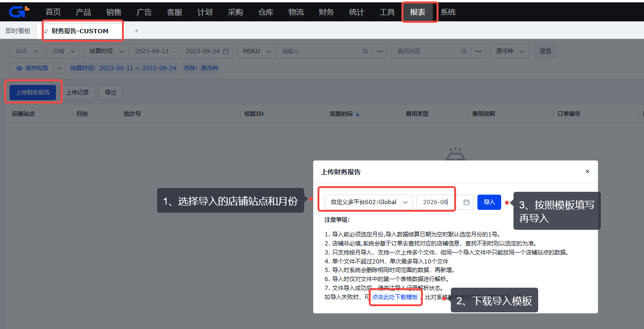Screen dimensions: 644x329
Task: Open the 报表 menu
Action: click(418, 12)
